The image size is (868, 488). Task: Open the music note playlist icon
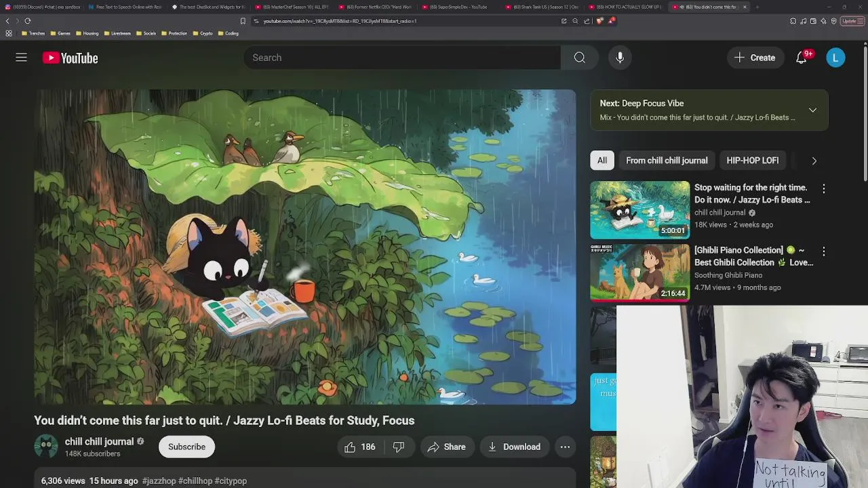click(x=803, y=21)
